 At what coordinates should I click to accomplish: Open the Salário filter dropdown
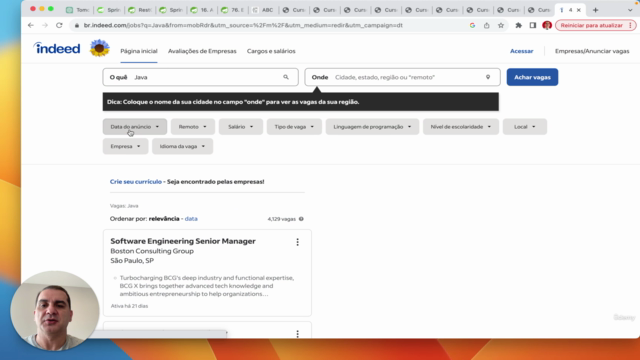click(x=241, y=127)
